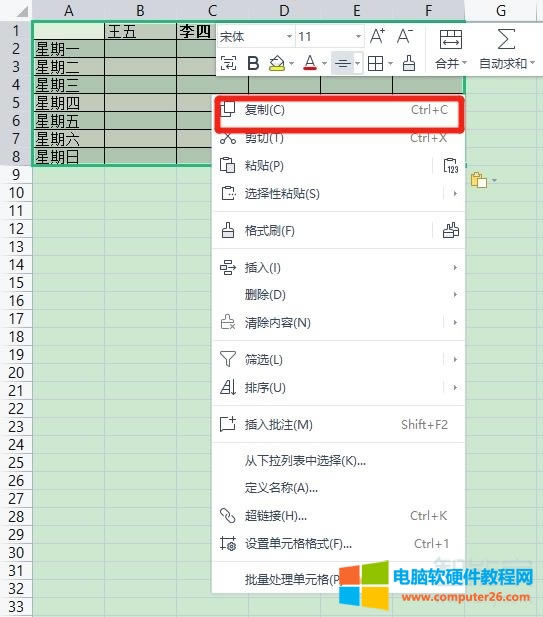543x617 pixels.
Task: Open the 合并 dropdown arrow
Action: [464, 63]
